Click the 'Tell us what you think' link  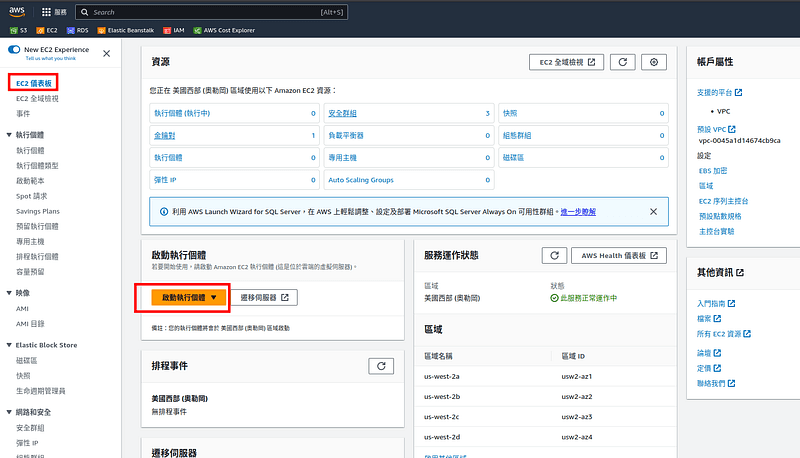pyautogui.click(x=51, y=58)
